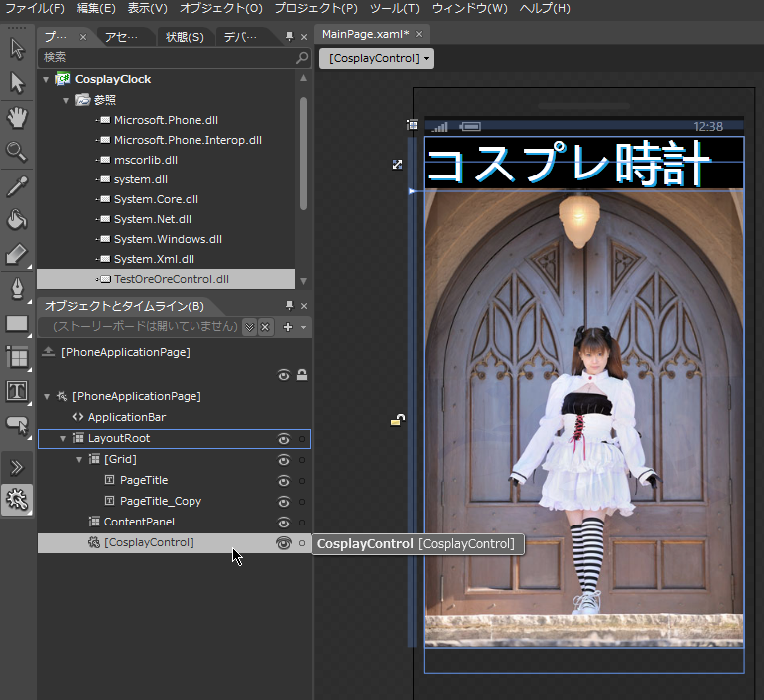Open the プロジェクト(P) menu
764x700 pixels.
[x=316, y=8]
